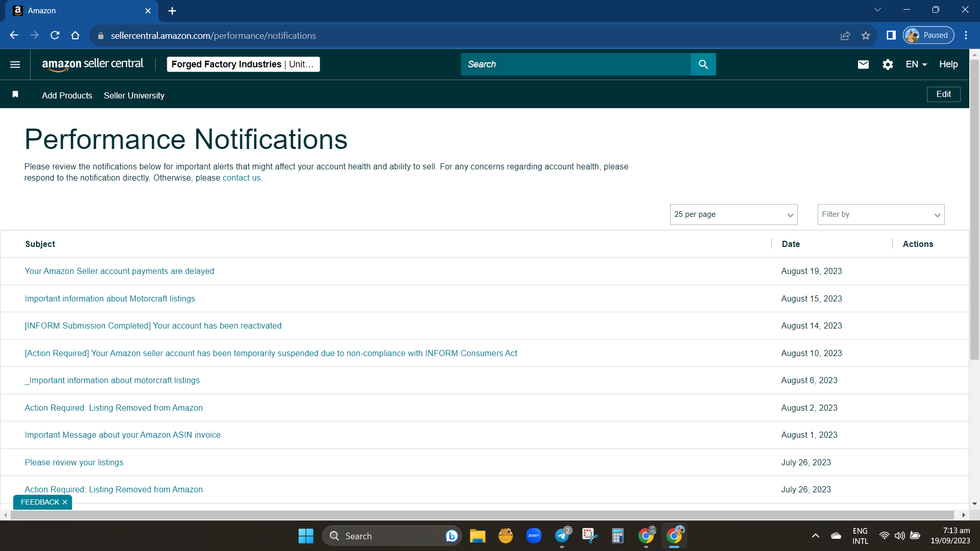Open the Chrome tab search chevron
The width and height of the screenshot is (980, 551).
(878, 10)
